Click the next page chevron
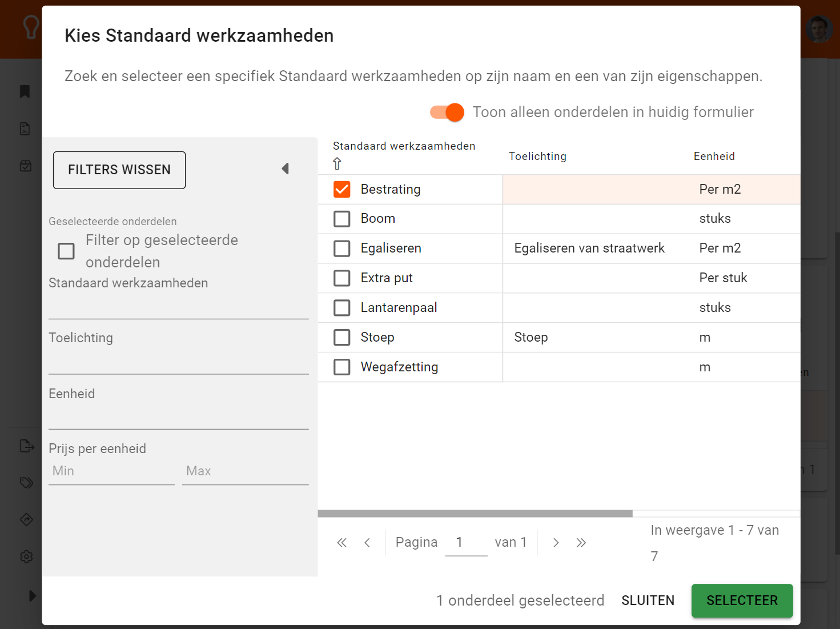Image resolution: width=840 pixels, height=629 pixels. click(x=556, y=543)
